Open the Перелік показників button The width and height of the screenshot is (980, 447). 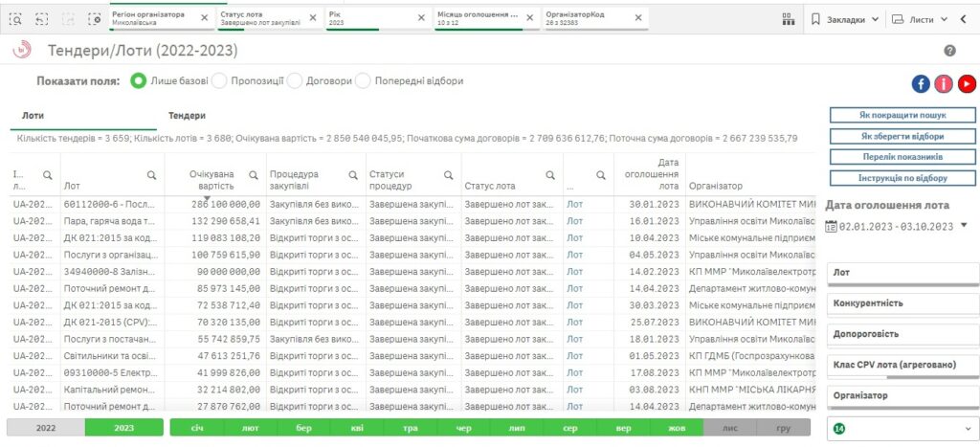[x=902, y=156]
